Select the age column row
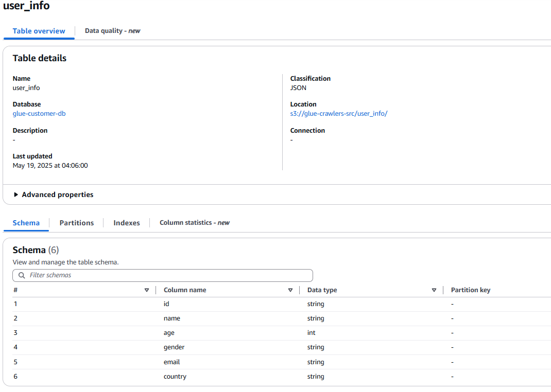Image resolution: width=551 pixels, height=392 pixels. pos(169,333)
